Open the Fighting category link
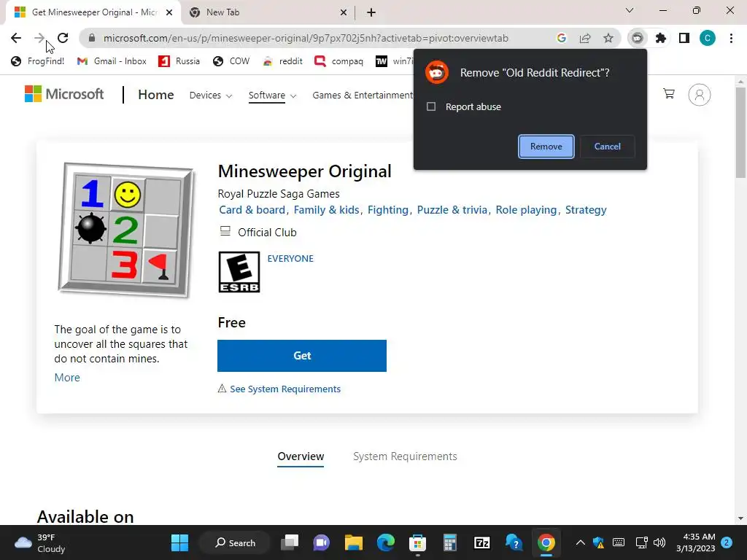The height and width of the screenshot is (560, 747). tap(388, 210)
